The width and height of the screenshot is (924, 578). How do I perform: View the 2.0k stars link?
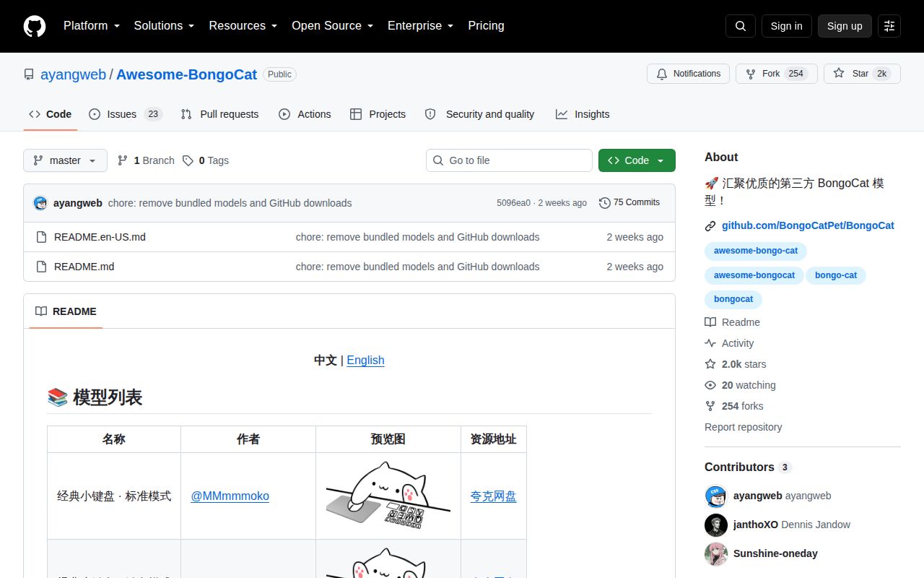pos(736,364)
